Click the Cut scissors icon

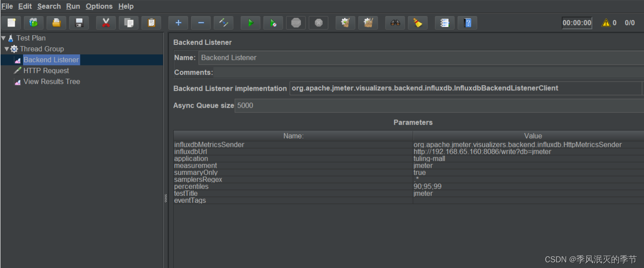[x=106, y=23]
